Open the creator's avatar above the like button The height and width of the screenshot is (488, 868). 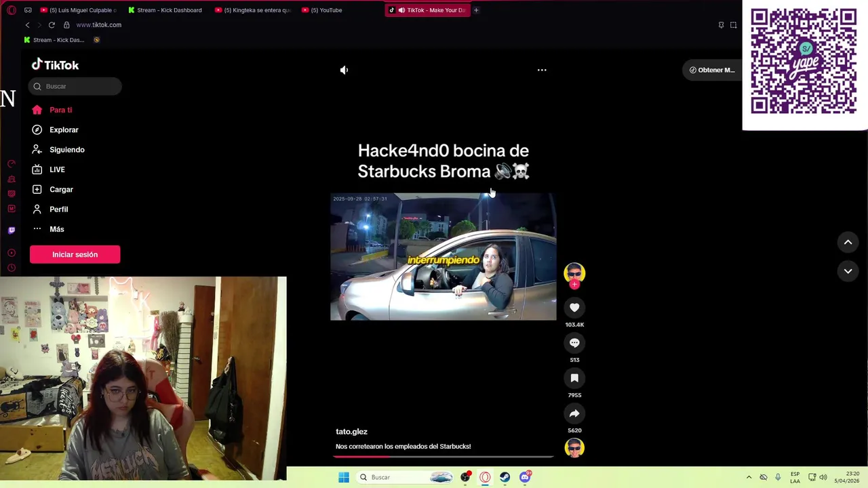(574, 273)
